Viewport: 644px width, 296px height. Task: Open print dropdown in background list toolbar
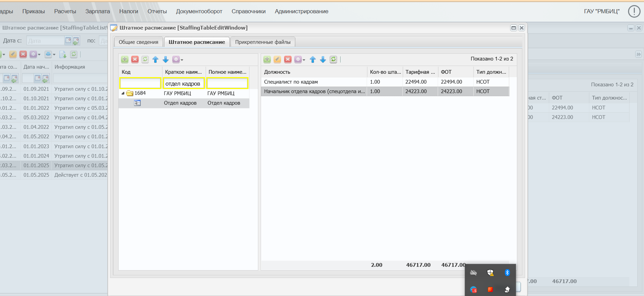[x=50, y=54]
